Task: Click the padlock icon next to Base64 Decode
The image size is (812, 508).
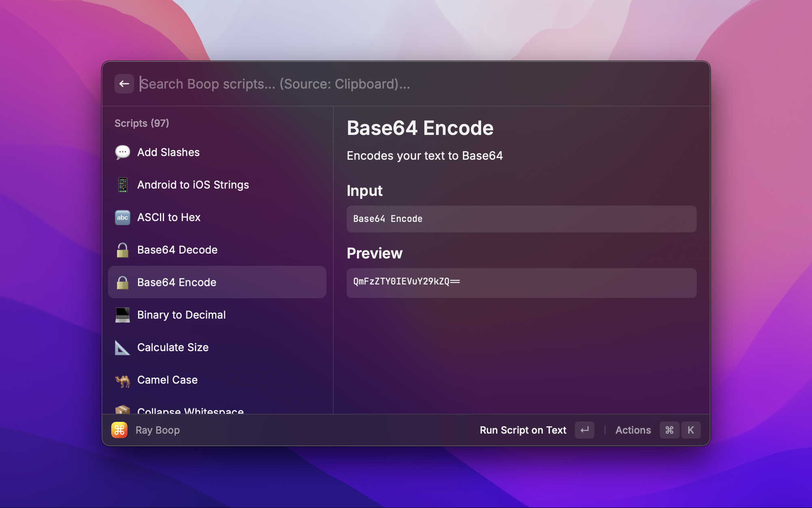Action: pyautogui.click(x=122, y=250)
